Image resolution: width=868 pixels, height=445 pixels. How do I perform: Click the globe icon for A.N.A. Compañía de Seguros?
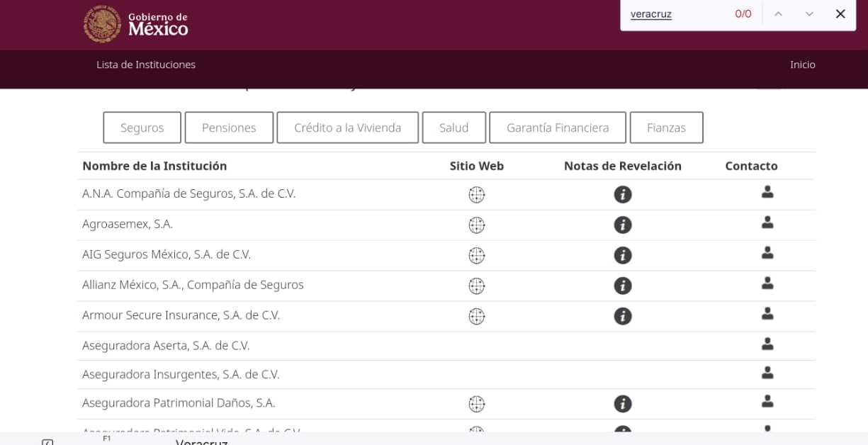tap(477, 195)
